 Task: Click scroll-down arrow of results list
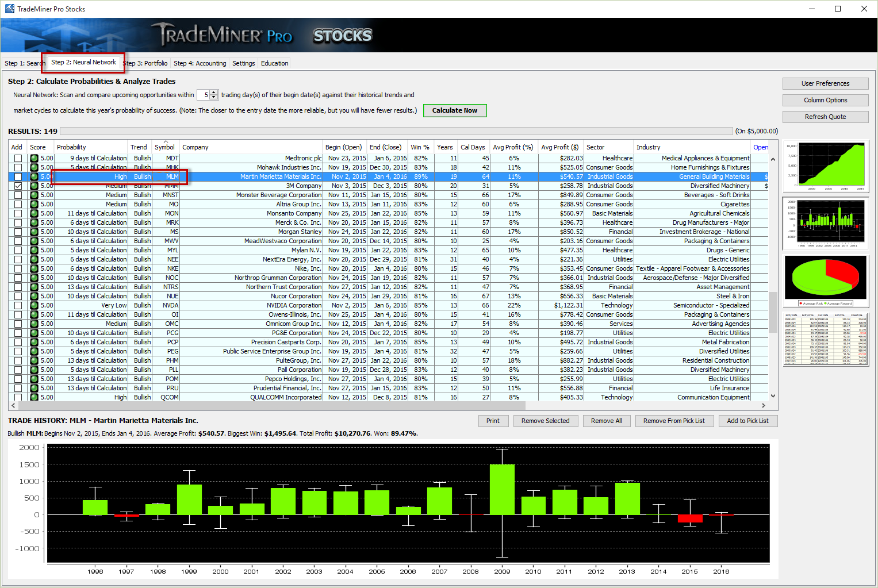point(773,396)
